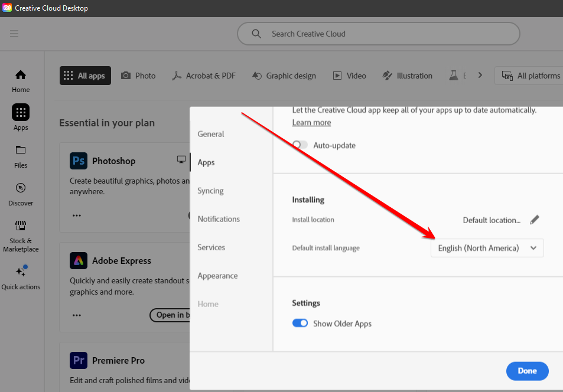Click the Default location... text
This screenshot has height=392, width=563.
(492, 220)
